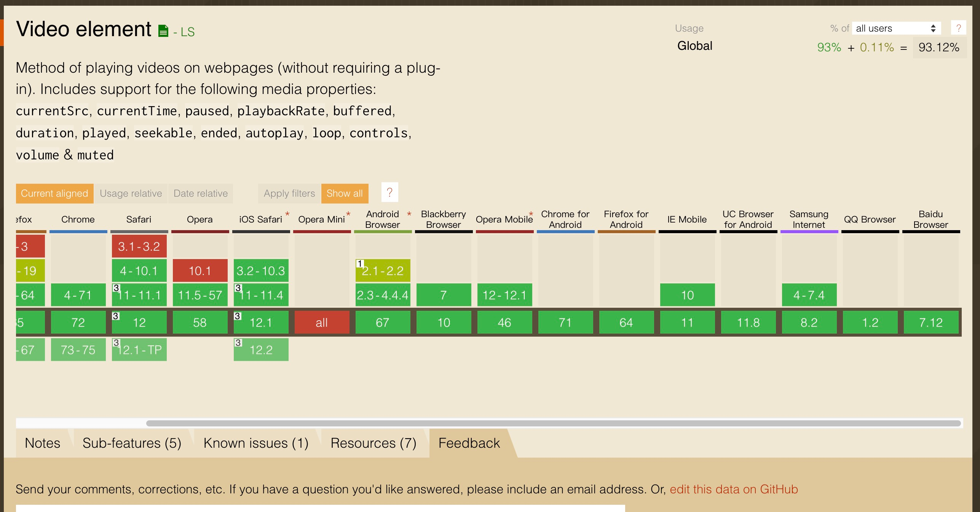Click the iOS Safari column header
This screenshot has height=512, width=980.
[x=261, y=219]
